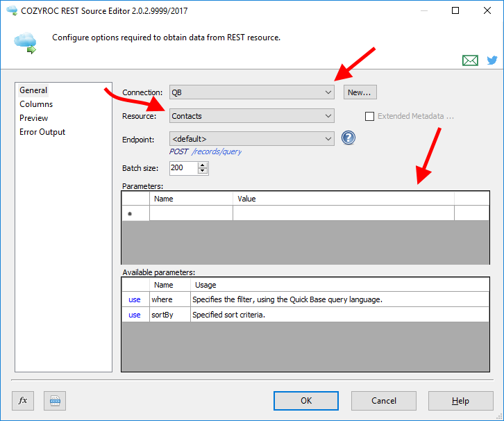
Task: Expand the Resource dropdown showing Contacts
Action: 252,116
